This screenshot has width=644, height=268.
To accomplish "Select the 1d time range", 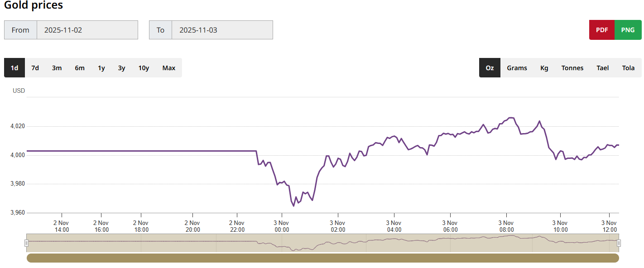I will (x=14, y=68).
